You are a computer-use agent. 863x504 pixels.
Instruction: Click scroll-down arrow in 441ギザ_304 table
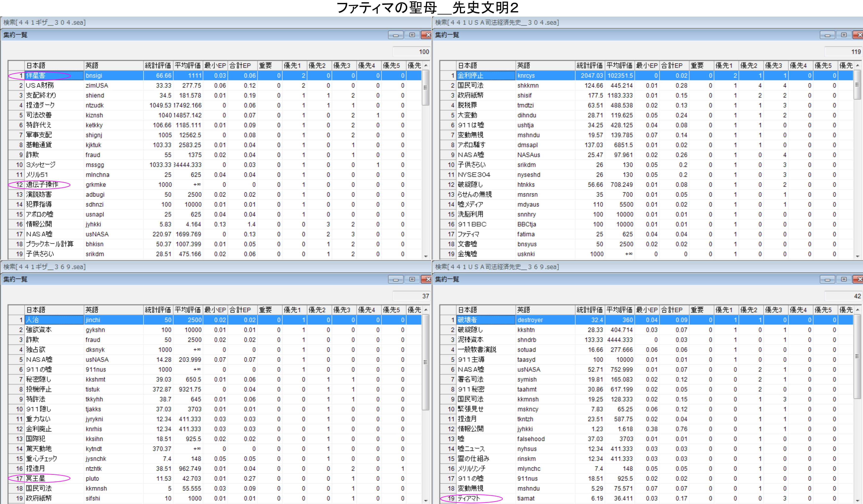[x=426, y=256]
